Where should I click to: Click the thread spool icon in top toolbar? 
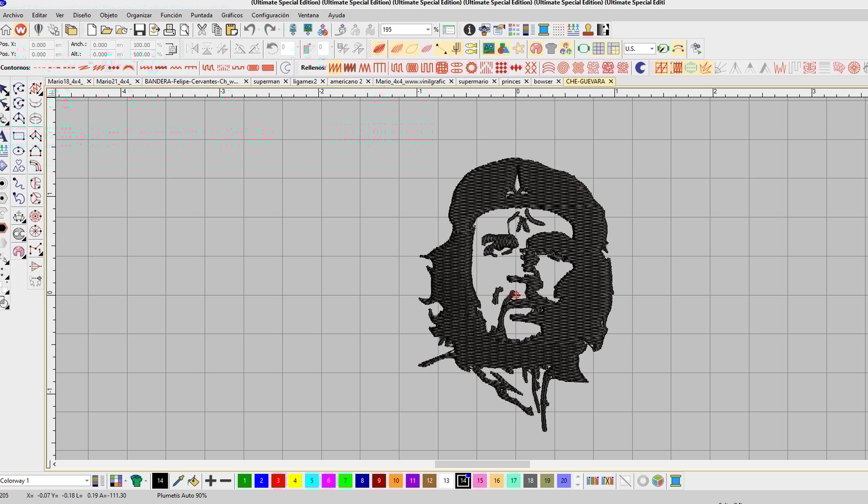click(x=543, y=30)
